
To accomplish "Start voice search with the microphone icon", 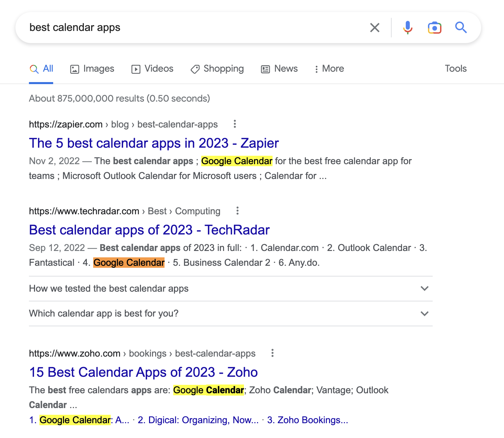I will (x=407, y=27).
